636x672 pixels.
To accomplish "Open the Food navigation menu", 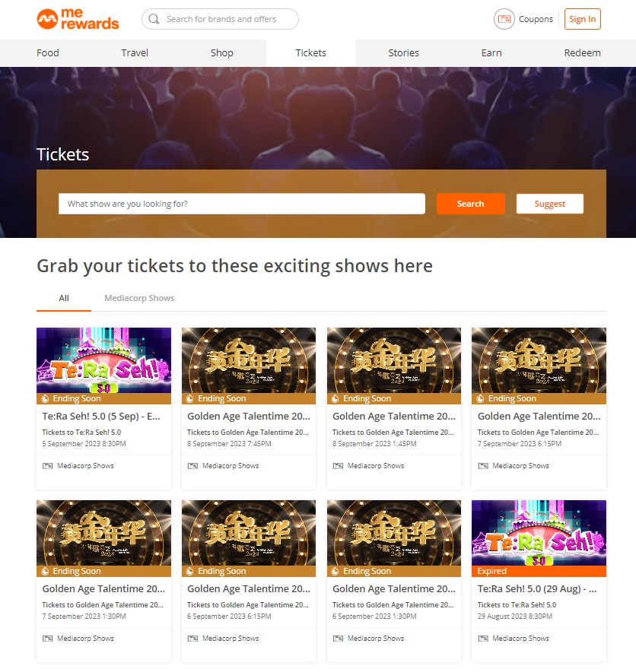I will point(48,52).
